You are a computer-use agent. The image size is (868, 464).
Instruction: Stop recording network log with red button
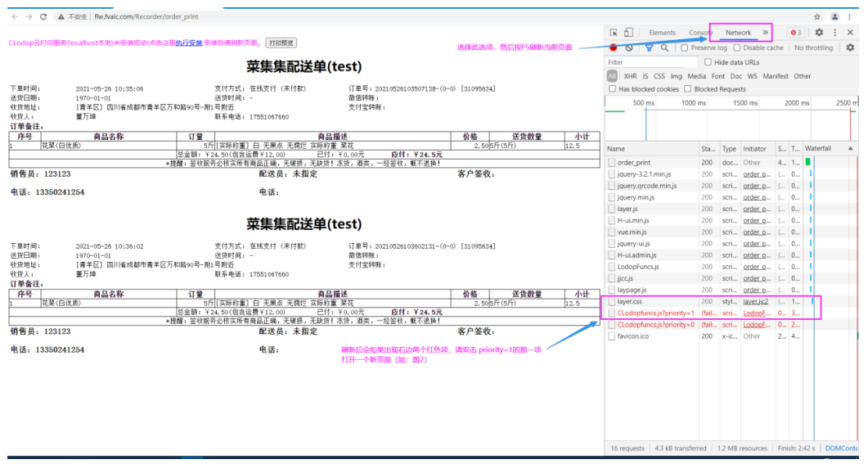pyautogui.click(x=613, y=48)
